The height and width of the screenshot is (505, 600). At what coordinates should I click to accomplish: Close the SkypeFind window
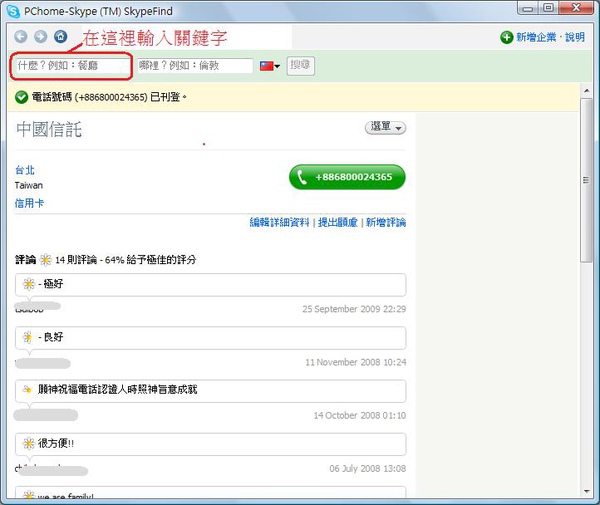(576, 8)
